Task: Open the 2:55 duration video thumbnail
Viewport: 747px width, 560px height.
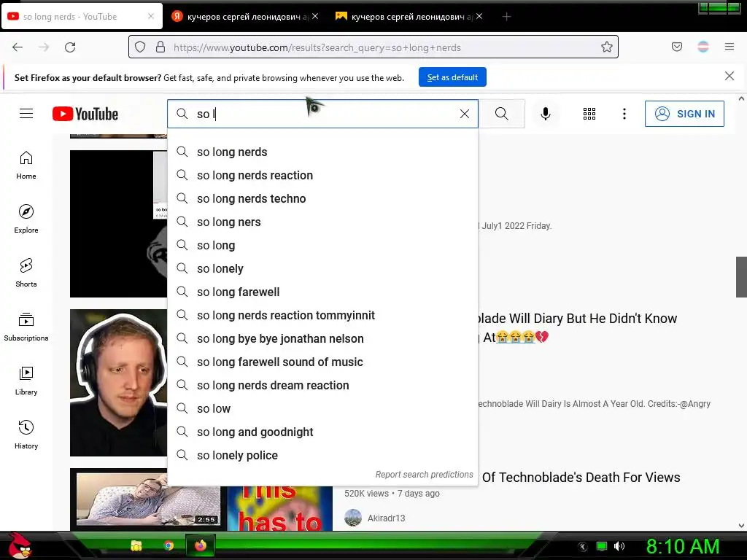Action: coord(148,499)
